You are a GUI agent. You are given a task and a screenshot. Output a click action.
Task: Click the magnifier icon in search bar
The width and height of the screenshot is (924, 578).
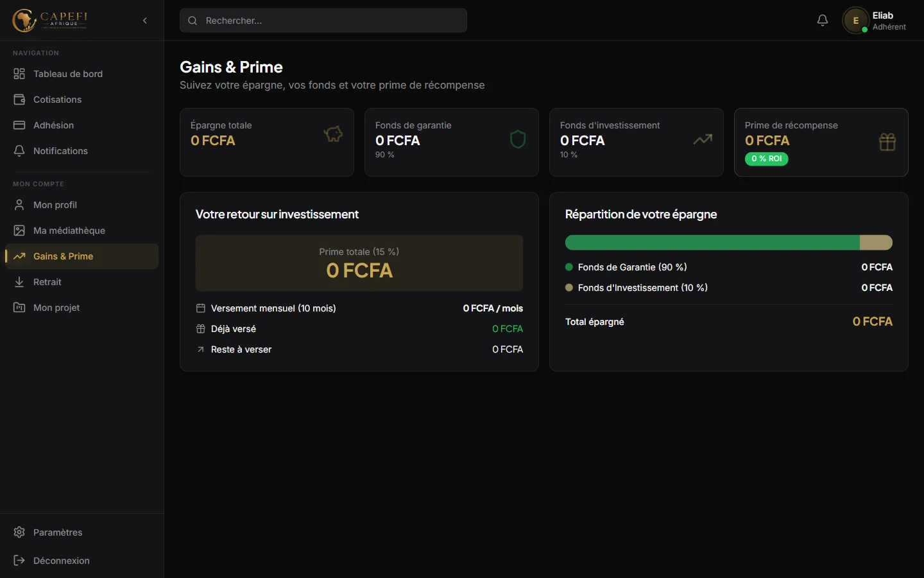click(x=193, y=21)
